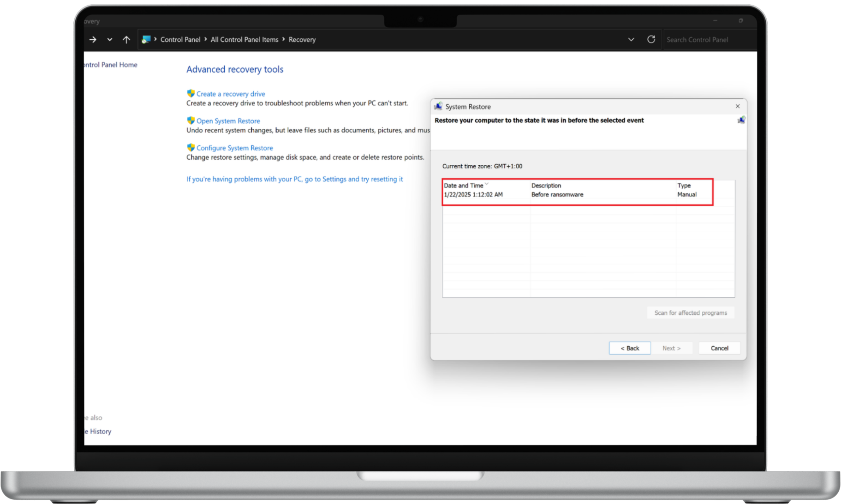Screen dimensions: 841x504
Task: Navigate to All Control Panel Items breadcrumb
Action: (244, 39)
